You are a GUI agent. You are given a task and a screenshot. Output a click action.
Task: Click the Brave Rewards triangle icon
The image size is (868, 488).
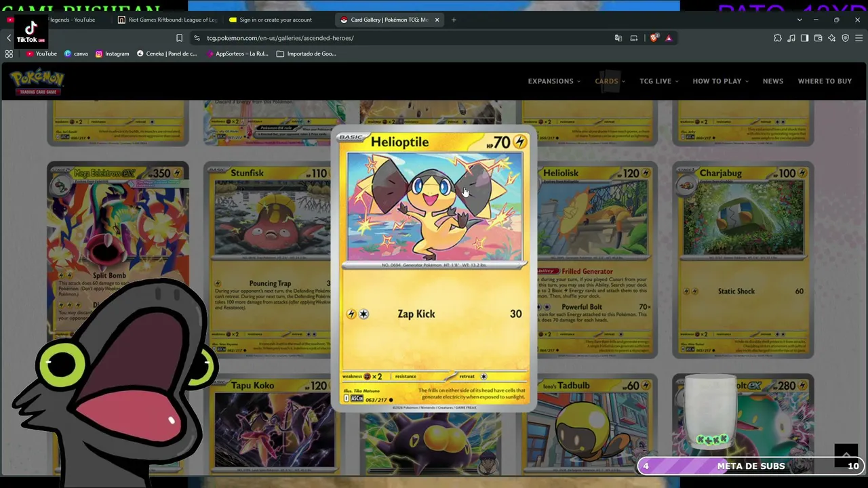coord(669,38)
